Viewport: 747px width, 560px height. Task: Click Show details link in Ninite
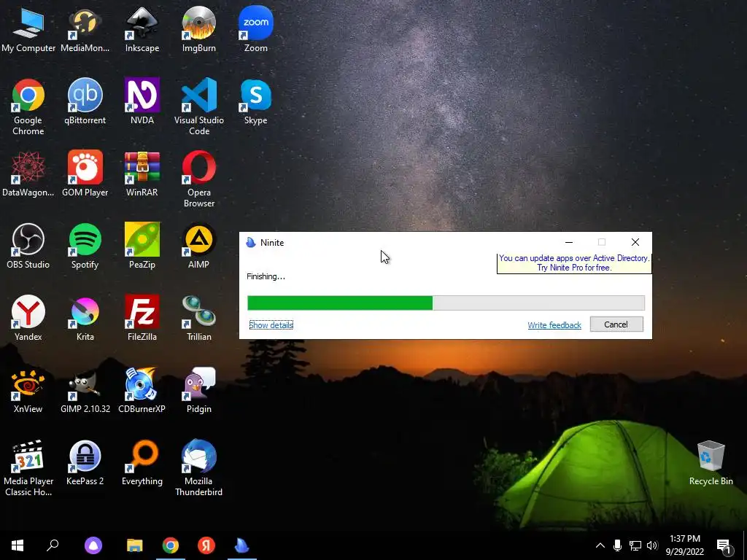click(x=271, y=324)
